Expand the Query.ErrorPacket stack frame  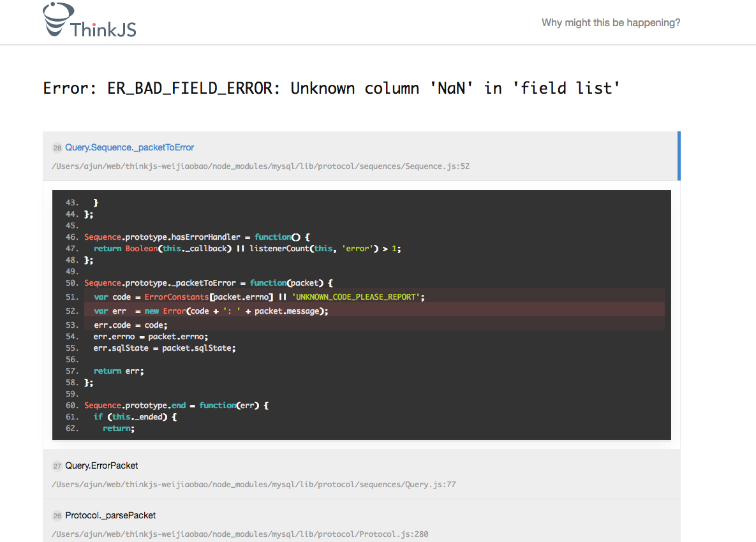pos(101,465)
